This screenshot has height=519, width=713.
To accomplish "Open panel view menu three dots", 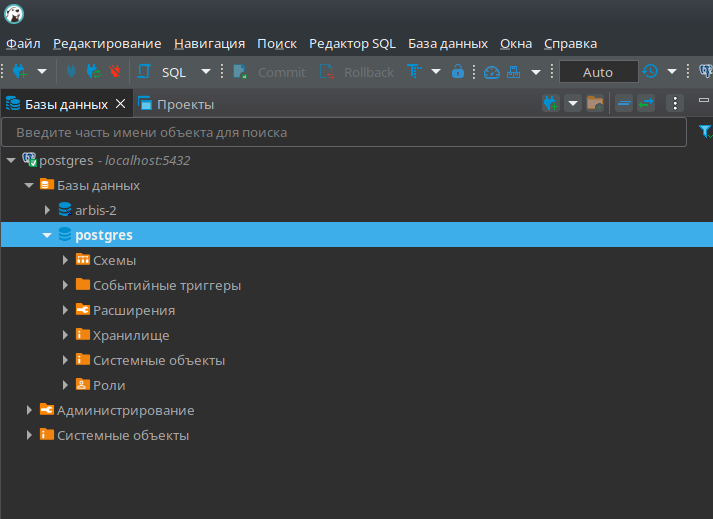I will [675, 103].
